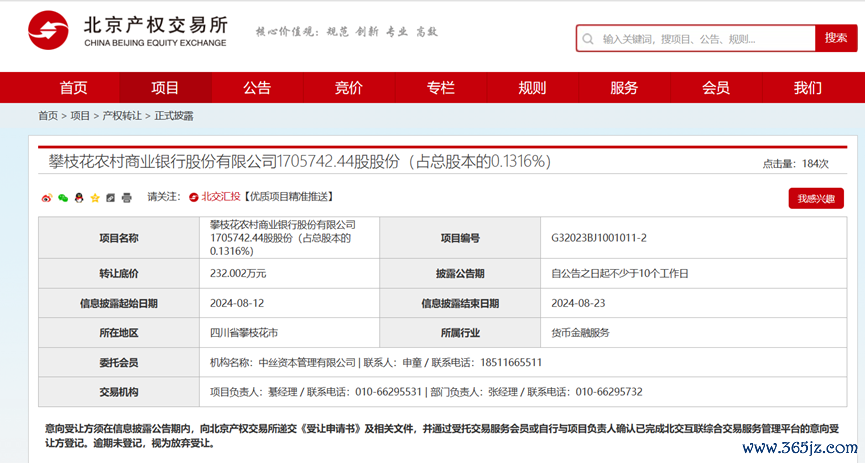Open the 会员 navigation menu
Image resolution: width=865 pixels, height=463 pixels.
pyautogui.click(x=716, y=87)
